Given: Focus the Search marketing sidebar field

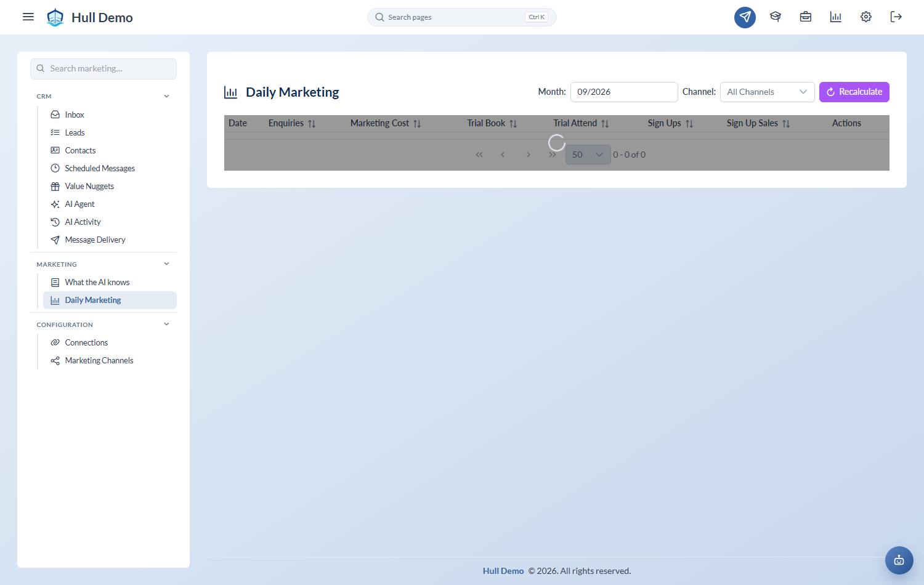Looking at the screenshot, I should coord(103,68).
